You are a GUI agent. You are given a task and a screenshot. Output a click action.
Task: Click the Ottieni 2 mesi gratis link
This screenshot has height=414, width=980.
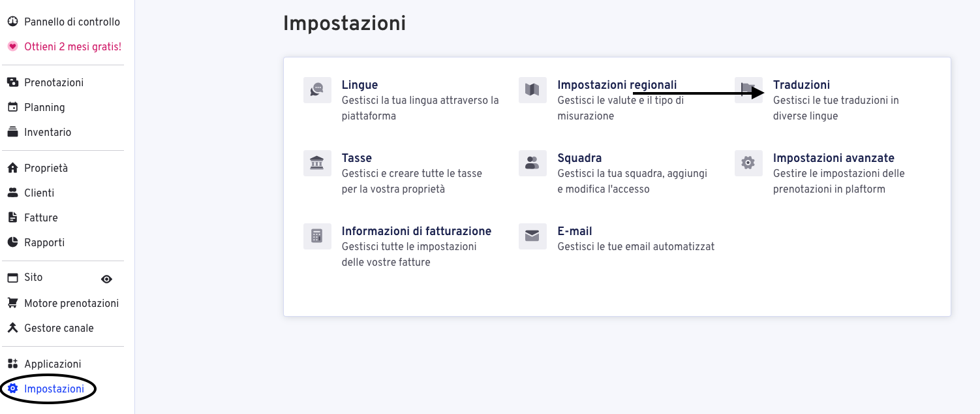72,47
